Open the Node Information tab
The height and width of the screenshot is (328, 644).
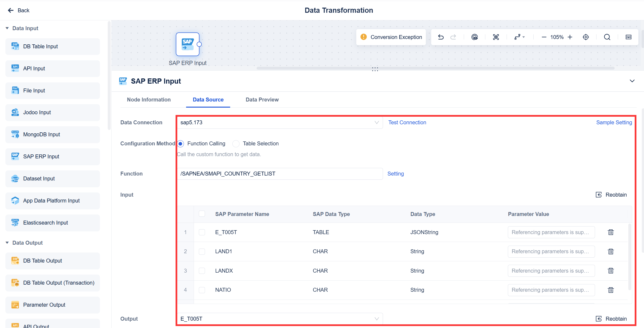[149, 100]
